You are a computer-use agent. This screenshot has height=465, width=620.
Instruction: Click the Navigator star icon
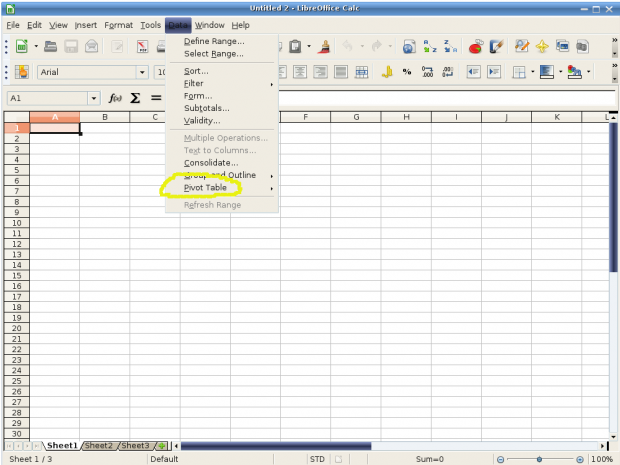542,47
